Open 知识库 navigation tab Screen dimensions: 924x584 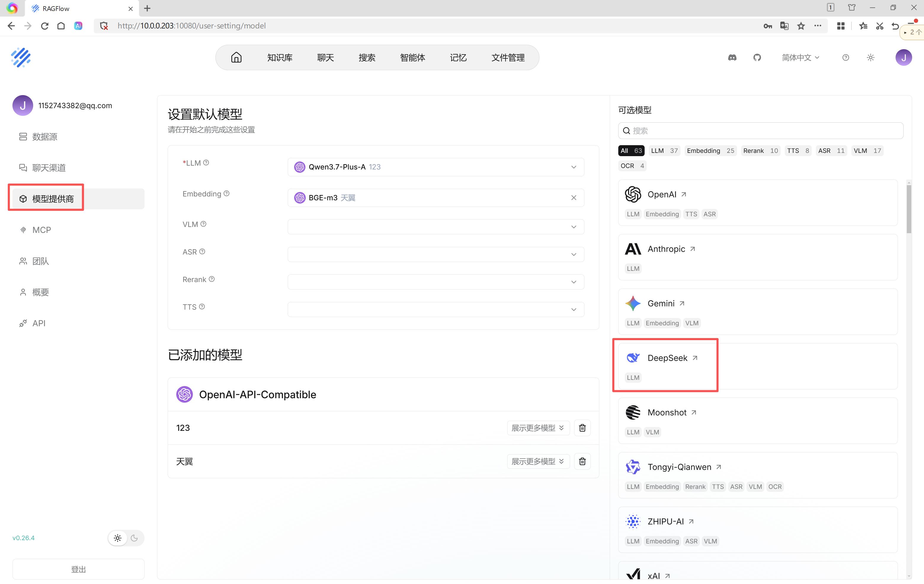tap(280, 57)
